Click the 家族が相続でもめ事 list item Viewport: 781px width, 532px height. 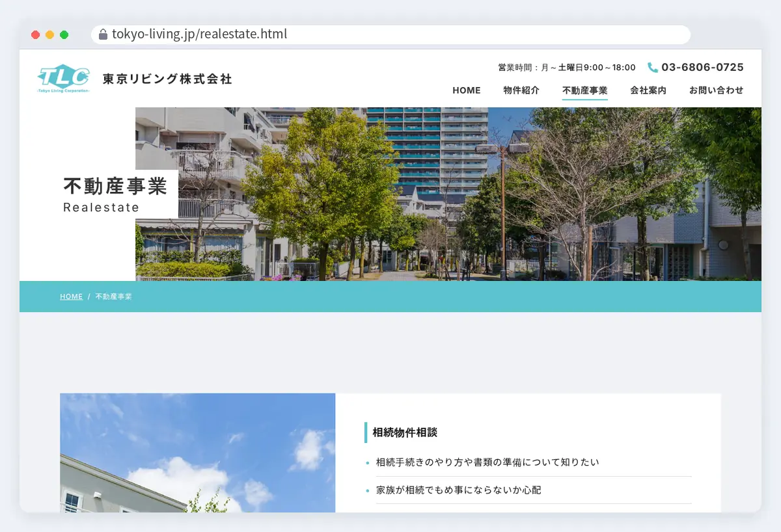458,490
